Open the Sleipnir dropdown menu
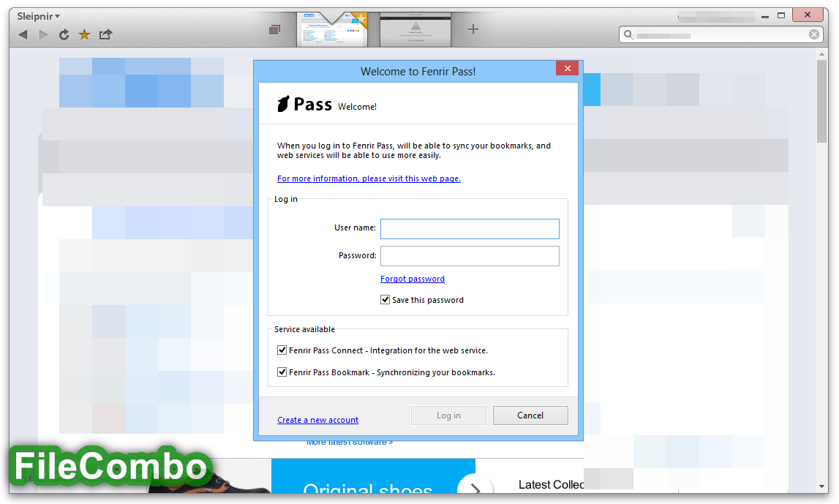The image size is (839, 504). point(38,16)
